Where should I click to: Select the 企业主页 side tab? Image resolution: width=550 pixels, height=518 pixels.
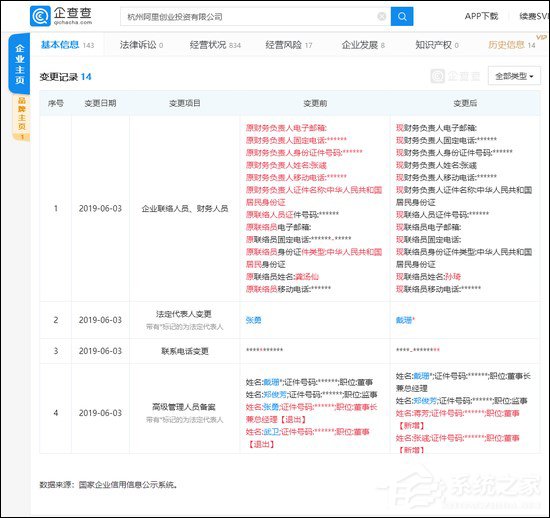(x=20, y=64)
